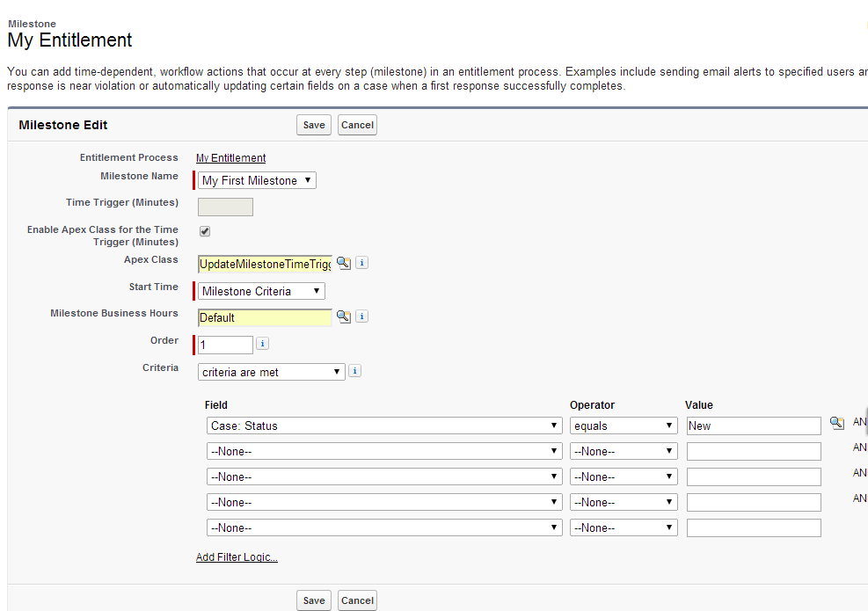Click the fourth row Value field
The image size is (868, 611).
(754, 502)
